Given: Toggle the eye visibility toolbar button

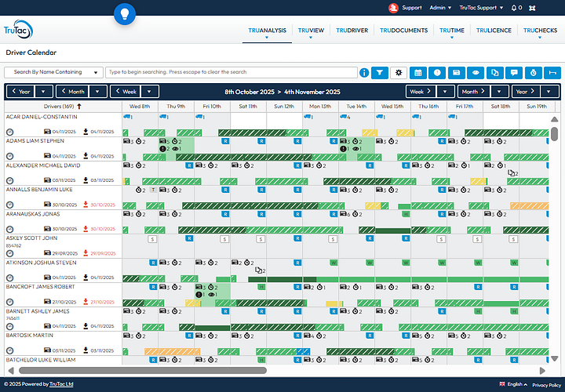Looking at the screenshot, I should click(476, 73).
